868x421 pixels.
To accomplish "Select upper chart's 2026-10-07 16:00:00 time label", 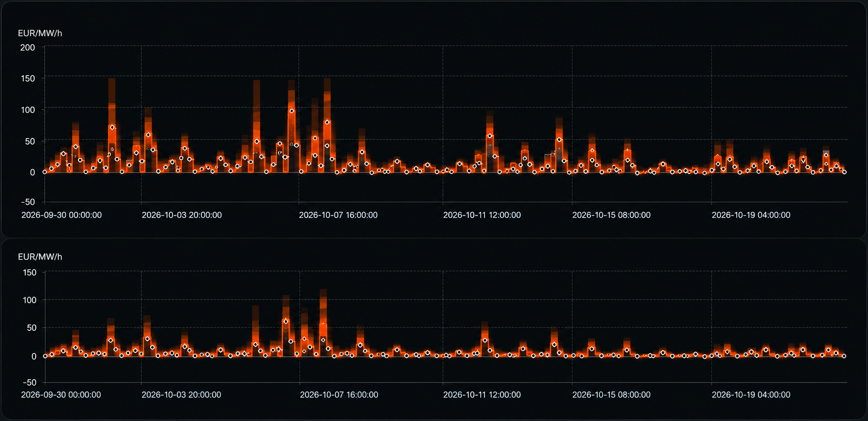I will coord(338,215).
